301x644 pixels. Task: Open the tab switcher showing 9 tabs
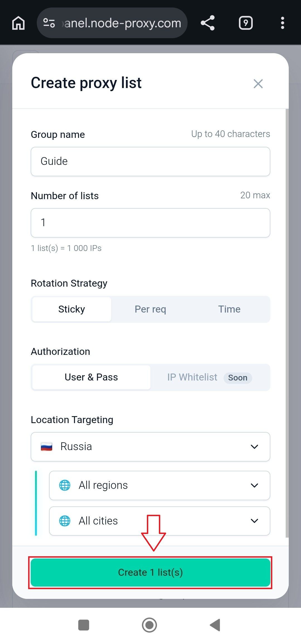pos(246,23)
